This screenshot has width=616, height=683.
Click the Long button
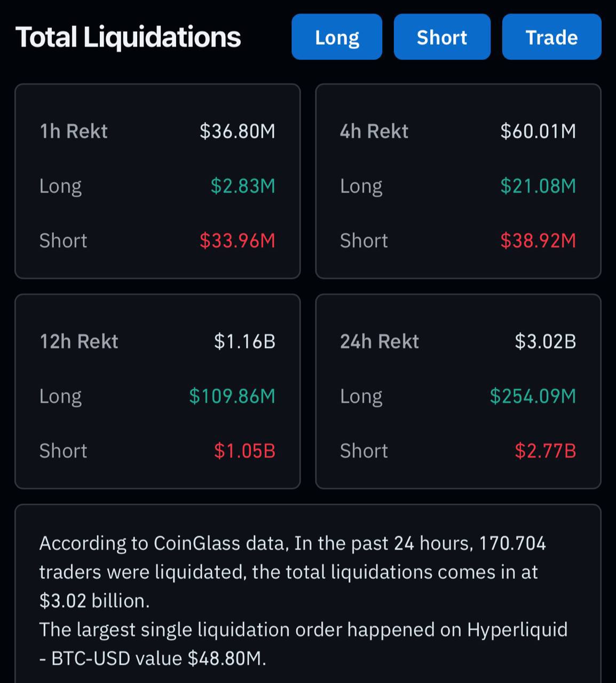tap(337, 37)
